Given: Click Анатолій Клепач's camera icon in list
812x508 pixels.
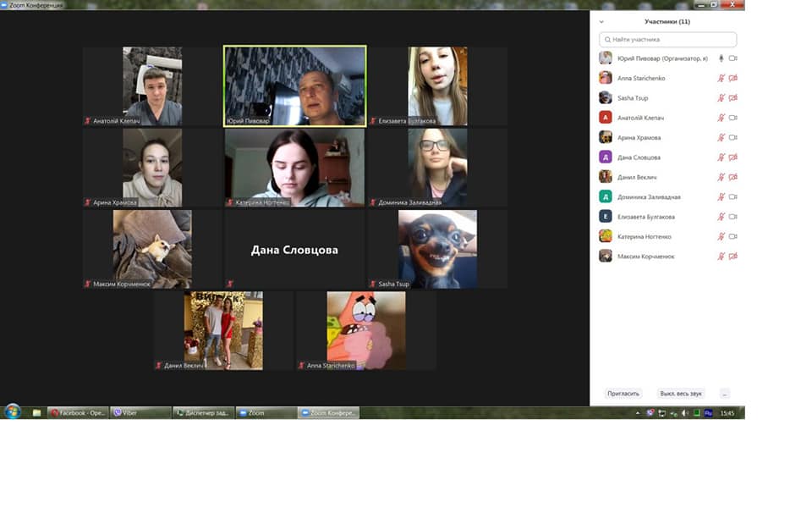Looking at the screenshot, I should pyautogui.click(x=733, y=118).
